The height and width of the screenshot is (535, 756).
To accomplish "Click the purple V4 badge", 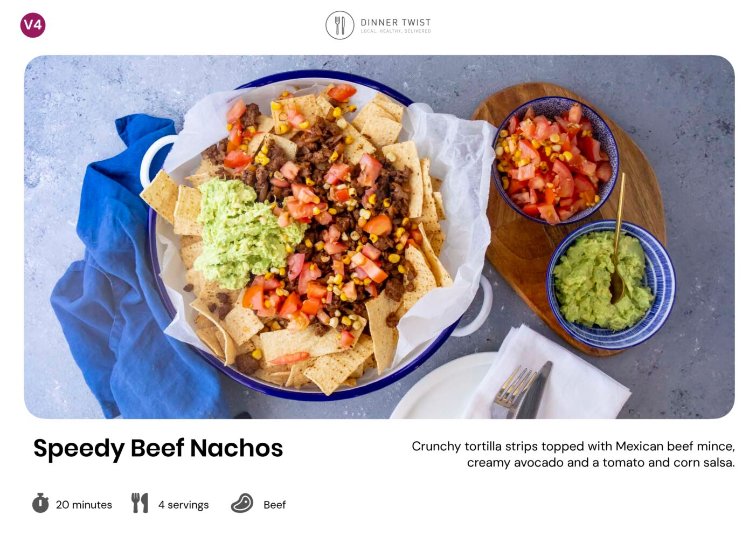I will (x=33, y=25).
